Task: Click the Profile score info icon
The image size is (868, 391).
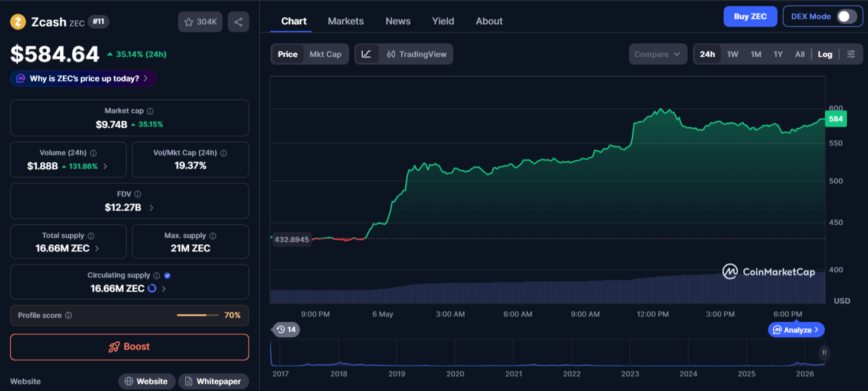Action: pos(69,315)
